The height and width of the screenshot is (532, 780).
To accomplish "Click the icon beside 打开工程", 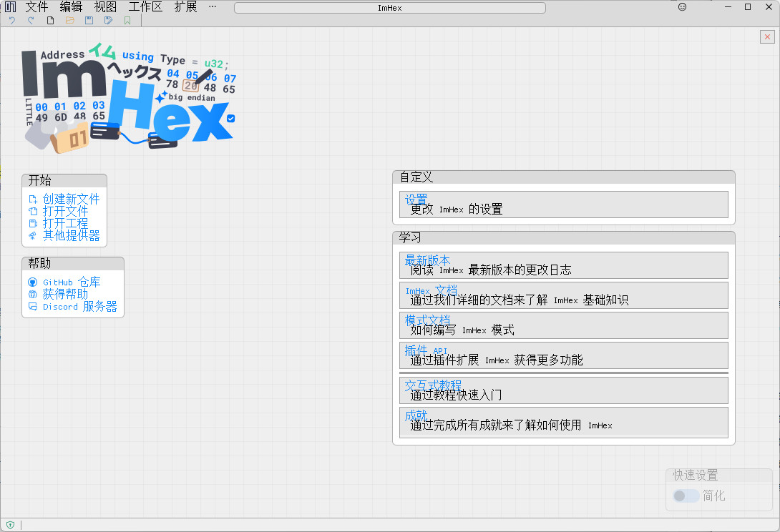I will point(33,223).
